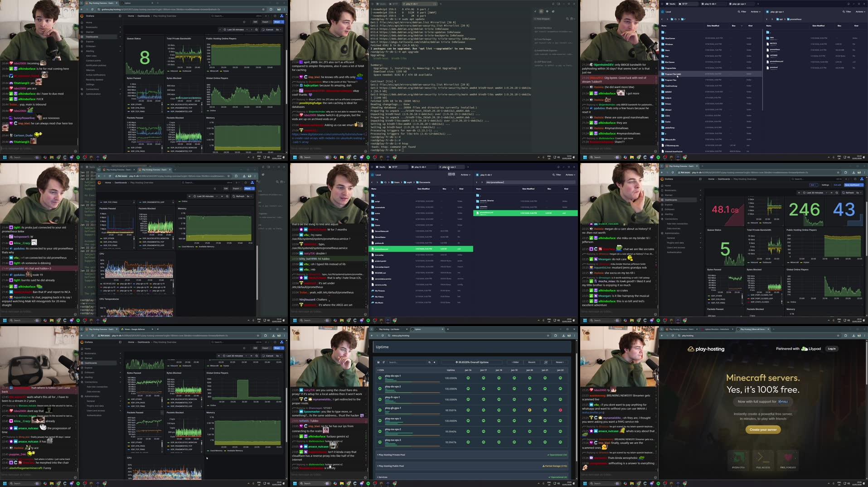Click the Log in button on play-hosting

(x=832, y=349)
